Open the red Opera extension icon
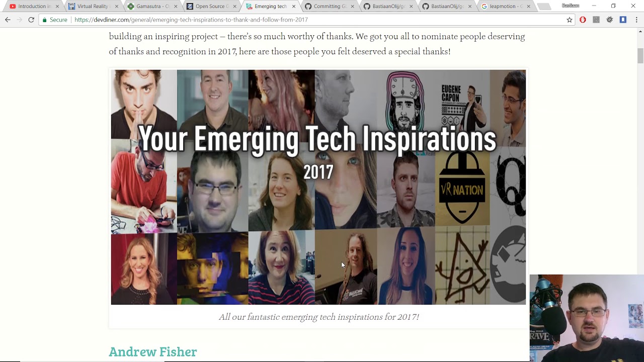The height and width of the screenshot is (362, 644). pyautogui.click(x=583, y=20)
